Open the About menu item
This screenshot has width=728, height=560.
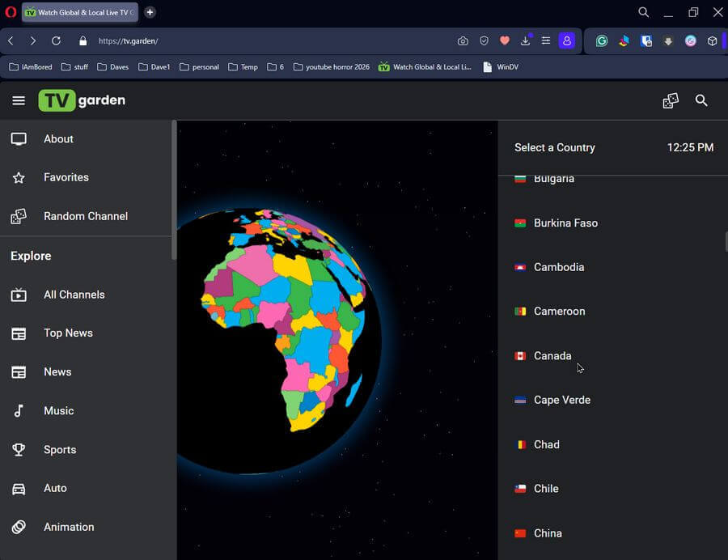[58, 139]
